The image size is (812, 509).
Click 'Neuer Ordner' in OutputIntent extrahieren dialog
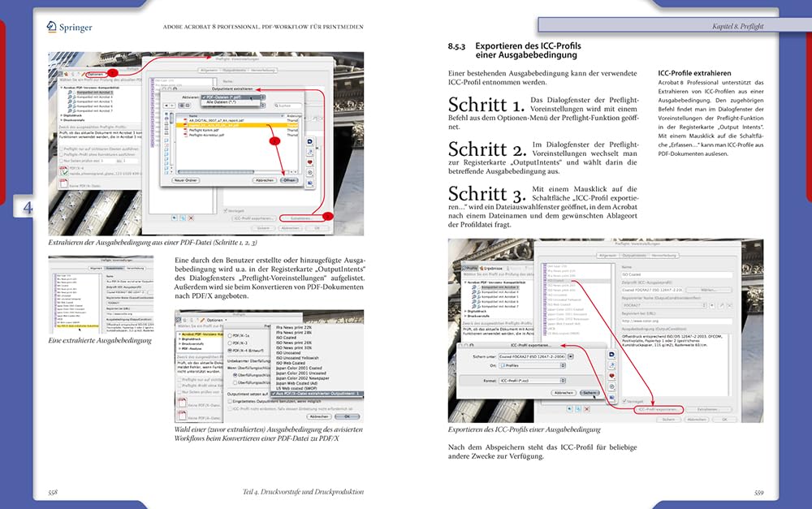pyautogui.click(x=185, y=180)
